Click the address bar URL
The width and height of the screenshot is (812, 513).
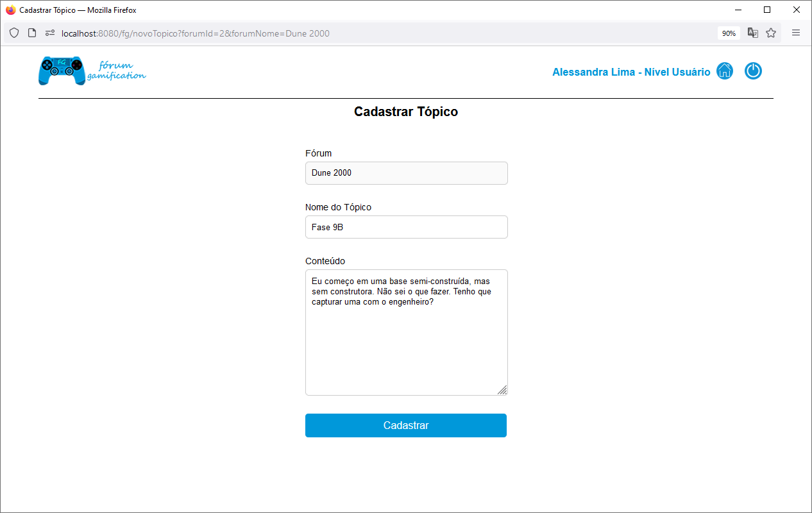[196, 33]
